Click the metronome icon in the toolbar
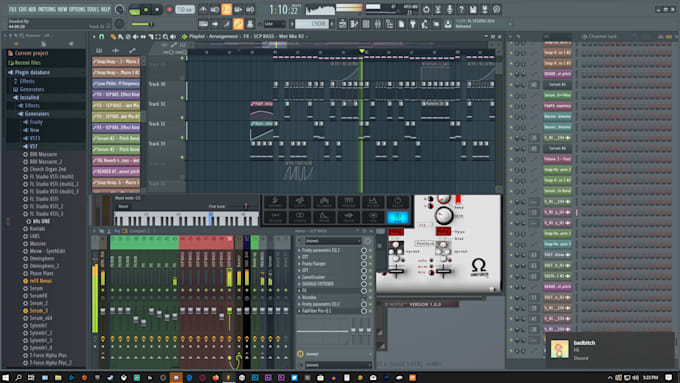This screenshot has width=680, height=383. click(x=203, y=9)
